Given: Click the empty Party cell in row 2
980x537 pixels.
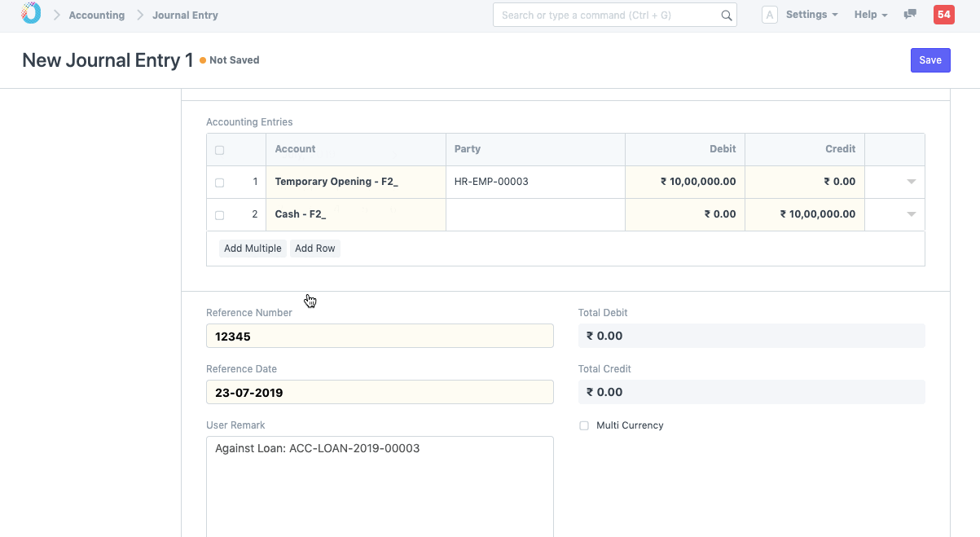Looking at the screenshot, I should pyautogui.click(x=535, y=214).
